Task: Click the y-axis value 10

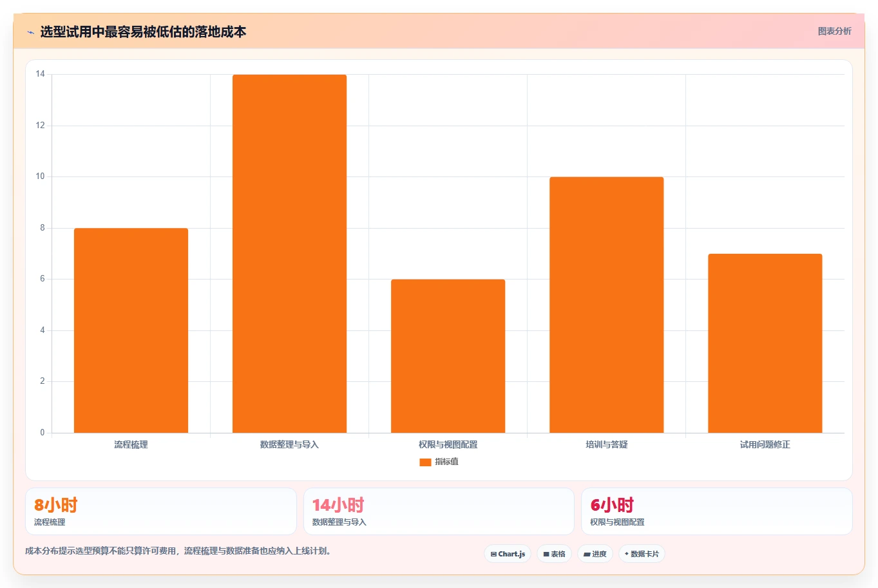Action: pyautogui.click(x=41, y=176)
